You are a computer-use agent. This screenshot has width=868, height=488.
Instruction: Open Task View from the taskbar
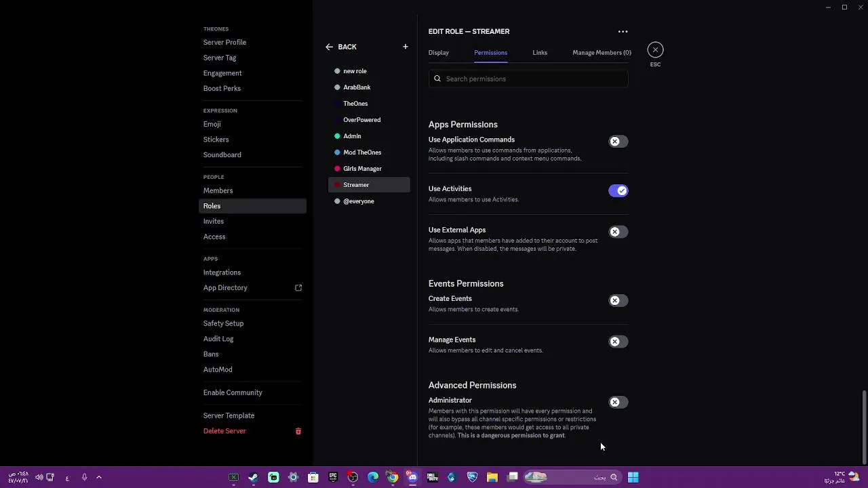click(x=513, y=477)
